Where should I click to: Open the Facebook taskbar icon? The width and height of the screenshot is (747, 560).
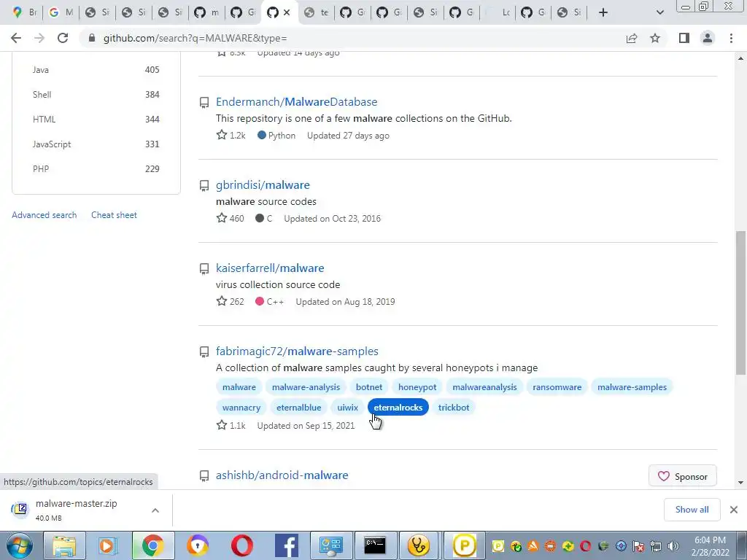(286, 545)
